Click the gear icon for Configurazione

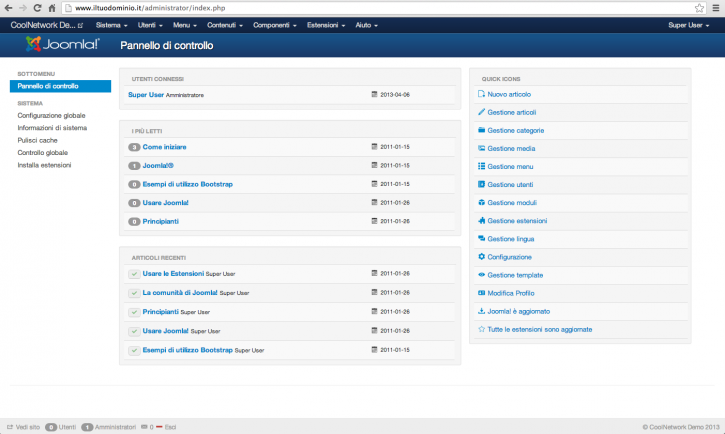click(x=481, y=257)
